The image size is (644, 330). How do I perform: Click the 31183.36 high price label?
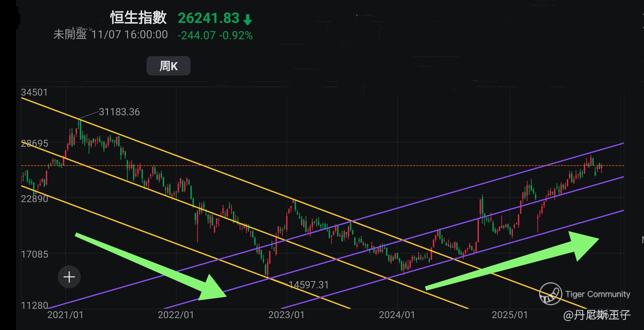(x=119, y=112)
